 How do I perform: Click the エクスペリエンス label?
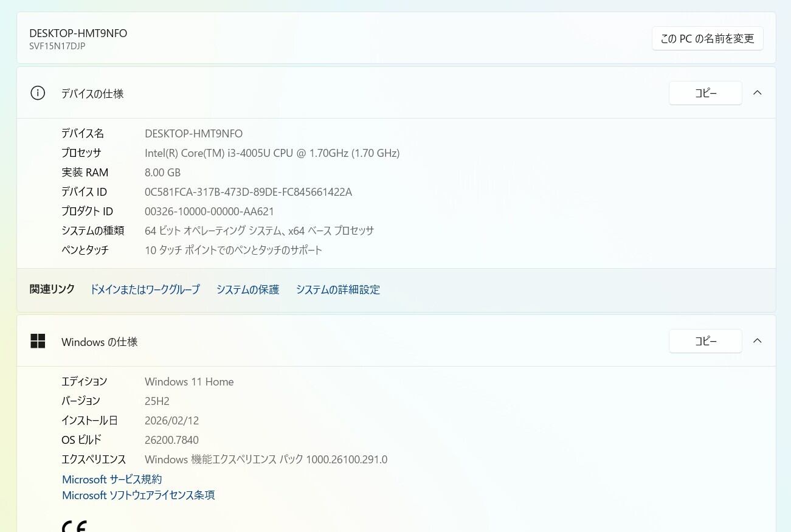point(94,460)
